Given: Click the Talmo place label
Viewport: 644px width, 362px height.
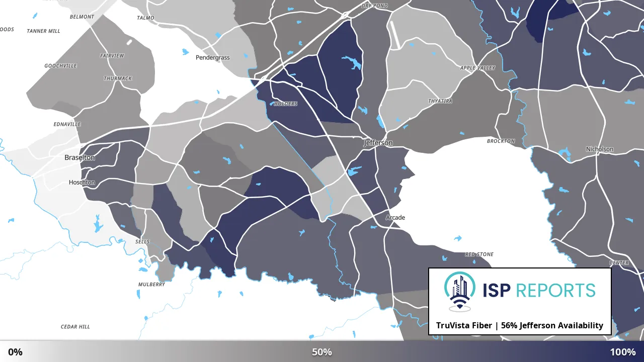Looking at the screenshot, I should click(x=145, y=18).
